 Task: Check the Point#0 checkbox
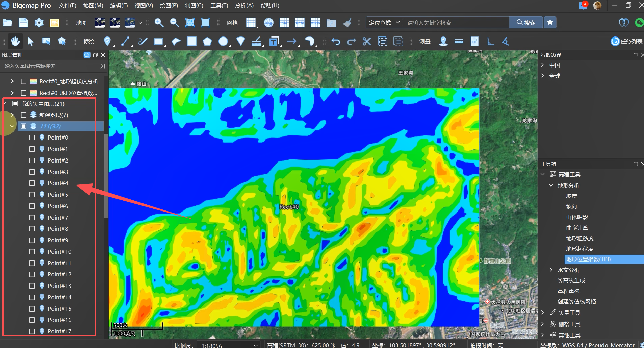coord(32,138)
